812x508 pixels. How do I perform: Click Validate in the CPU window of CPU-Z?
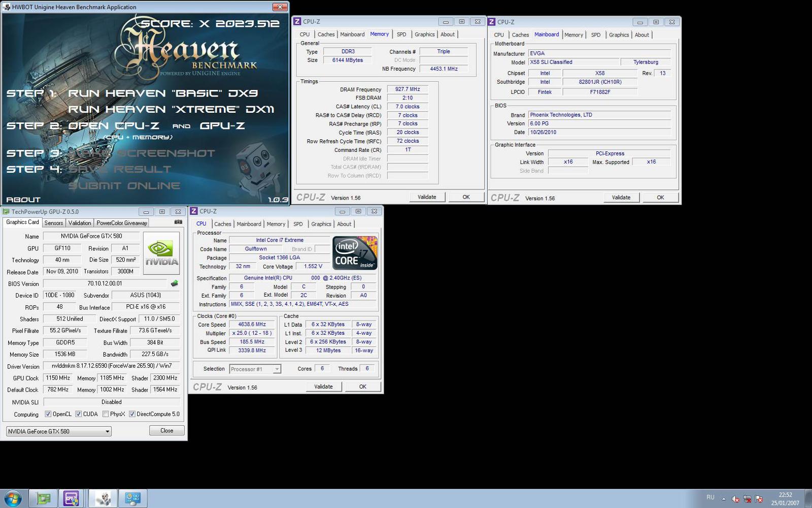pos(323,387)
